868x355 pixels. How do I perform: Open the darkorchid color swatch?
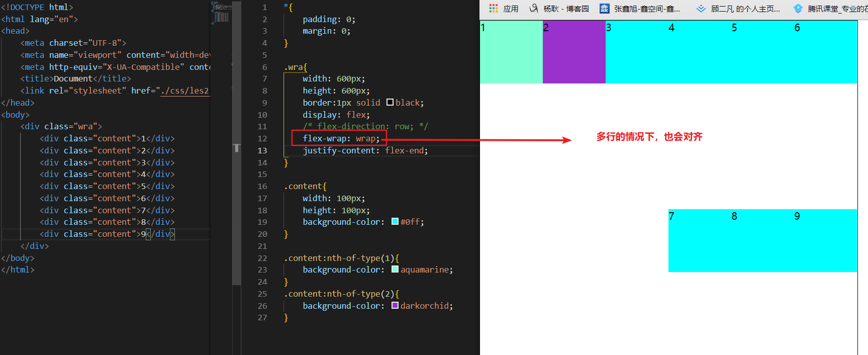click(x=395, y=306)
